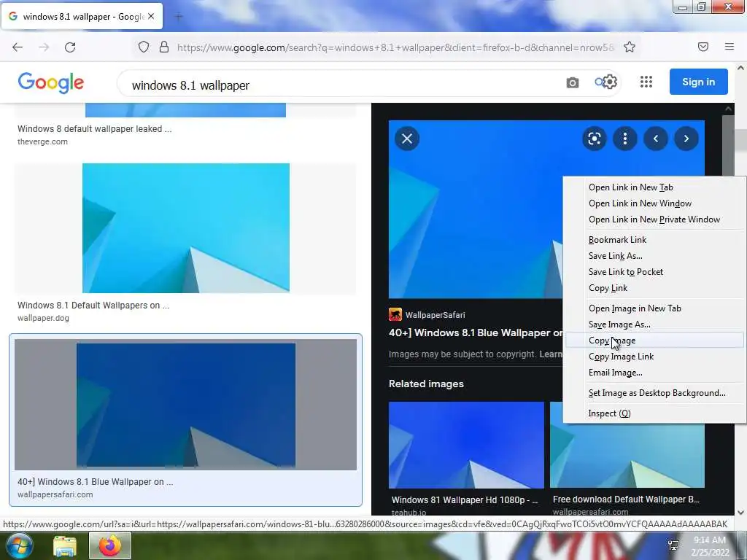Open the Firefox hamburger menu
747x560 pixels.
point(729,47)
